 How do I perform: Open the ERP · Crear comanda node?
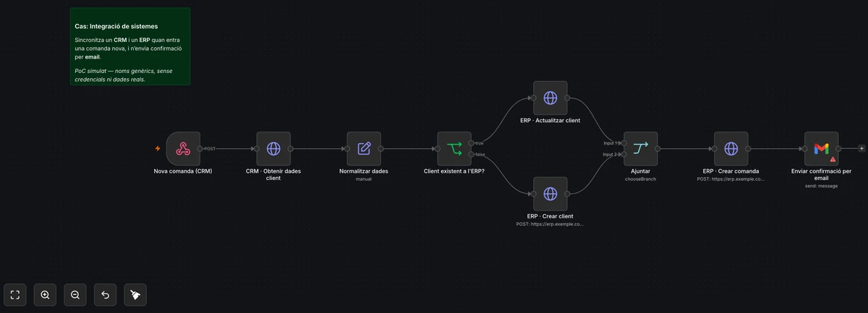coord(731,148)
